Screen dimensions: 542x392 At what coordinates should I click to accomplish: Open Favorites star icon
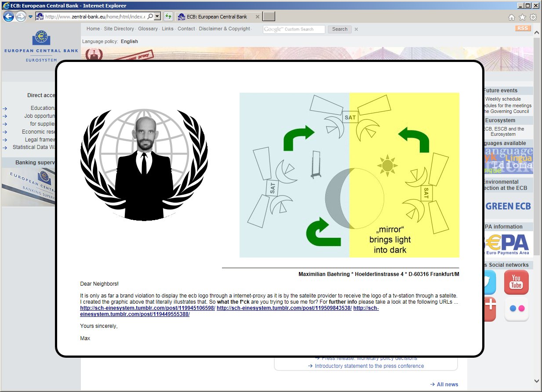tap(522, 17)
